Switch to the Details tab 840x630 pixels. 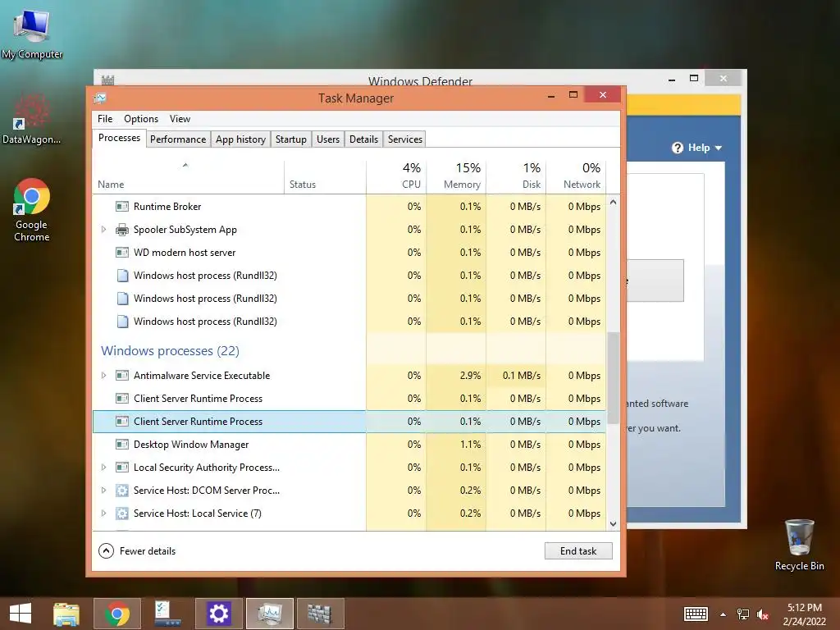coord(363,139)
